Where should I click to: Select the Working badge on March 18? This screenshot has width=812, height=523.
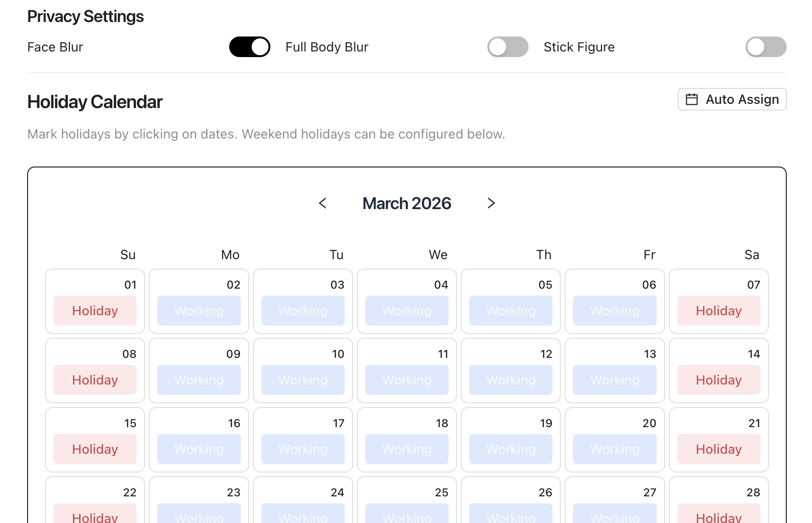(x=406, y=449)
